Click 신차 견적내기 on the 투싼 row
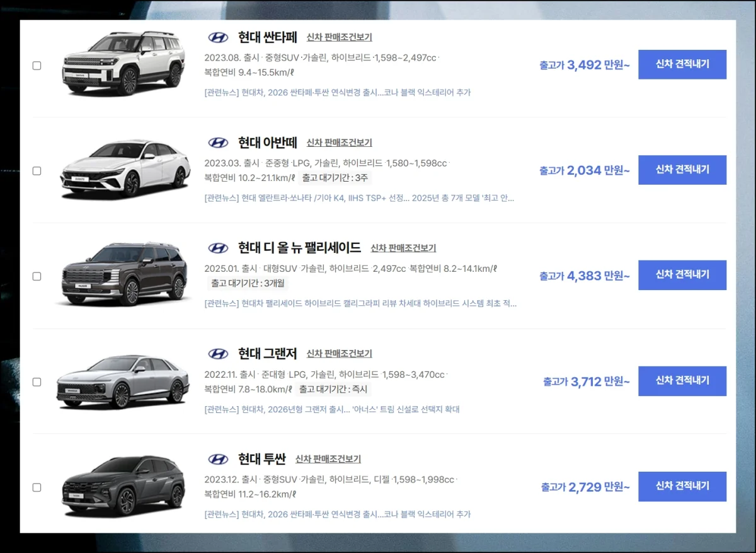756x553 pixels. 682,486
